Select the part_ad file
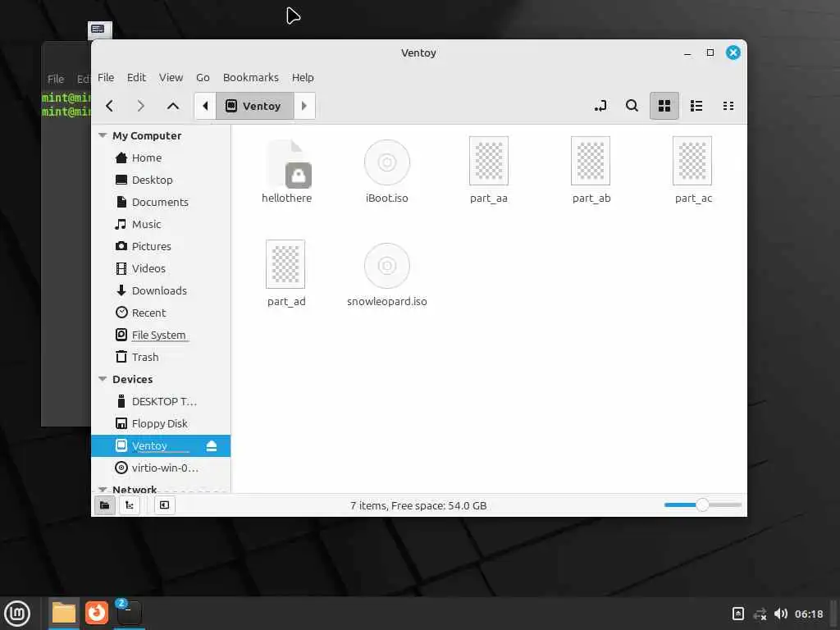The height and width of the screenshot is (630, 840). pos(286,274)
